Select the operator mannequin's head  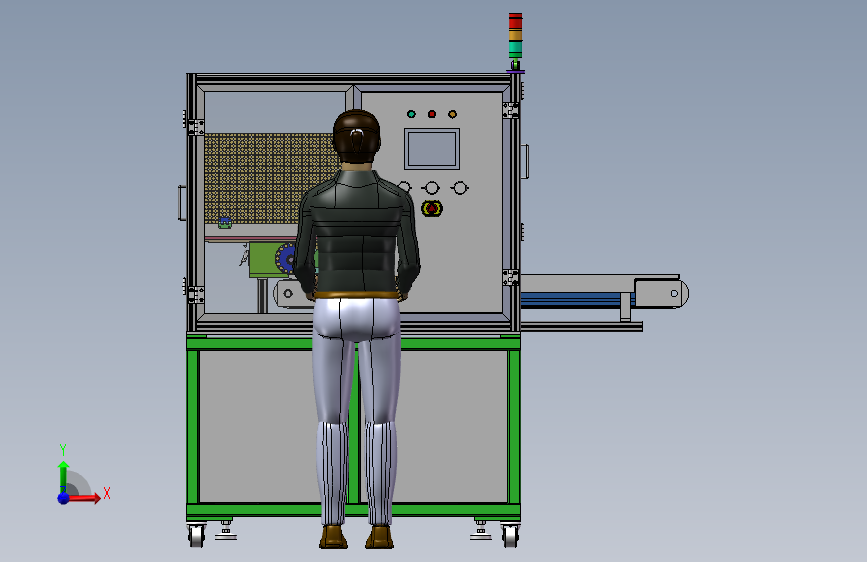357,137
